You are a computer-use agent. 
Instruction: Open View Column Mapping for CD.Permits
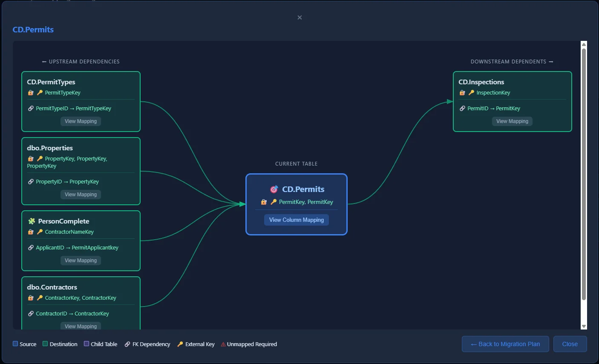coord(296,220)
